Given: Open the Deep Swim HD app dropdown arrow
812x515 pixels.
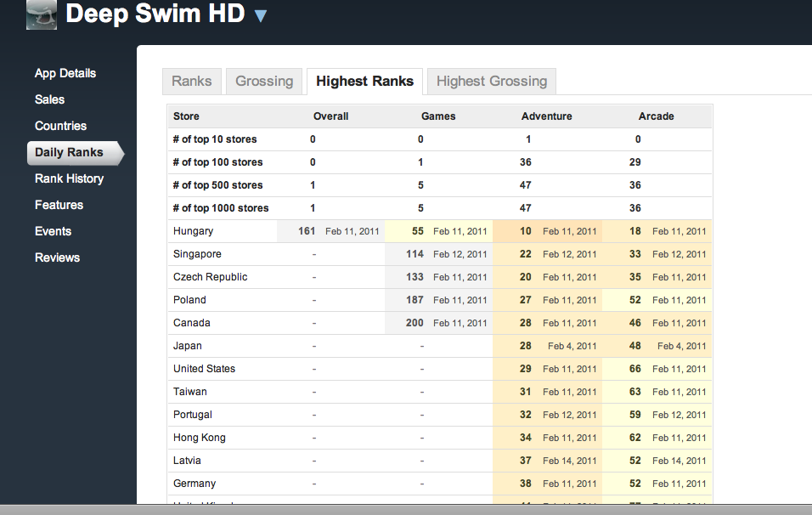Looking at the screenshot, I should tap(261, 16).
